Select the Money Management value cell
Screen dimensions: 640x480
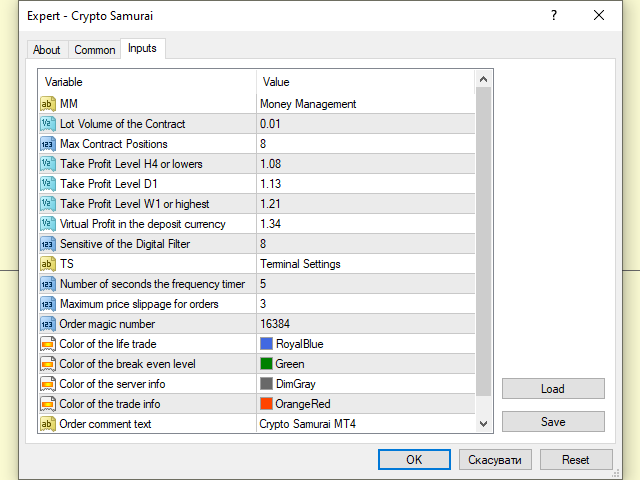(x=366, y=104)
